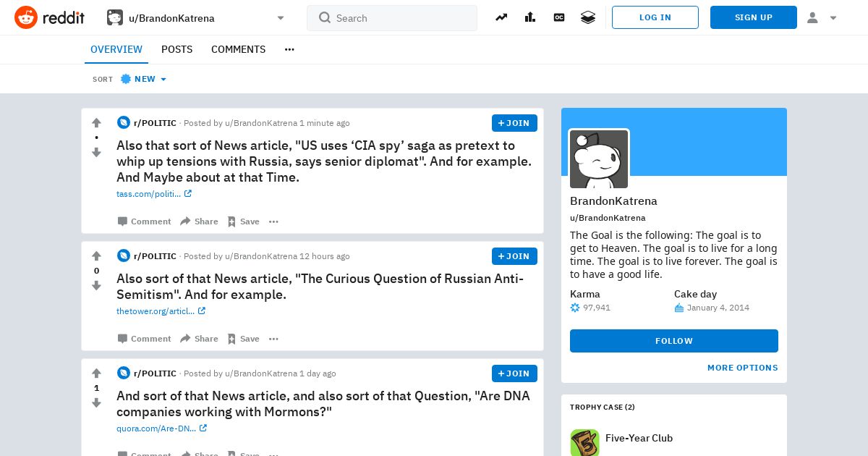Click the FOLLOW button
The width and height of the screenshot is (868, 456).
[674, 341]
